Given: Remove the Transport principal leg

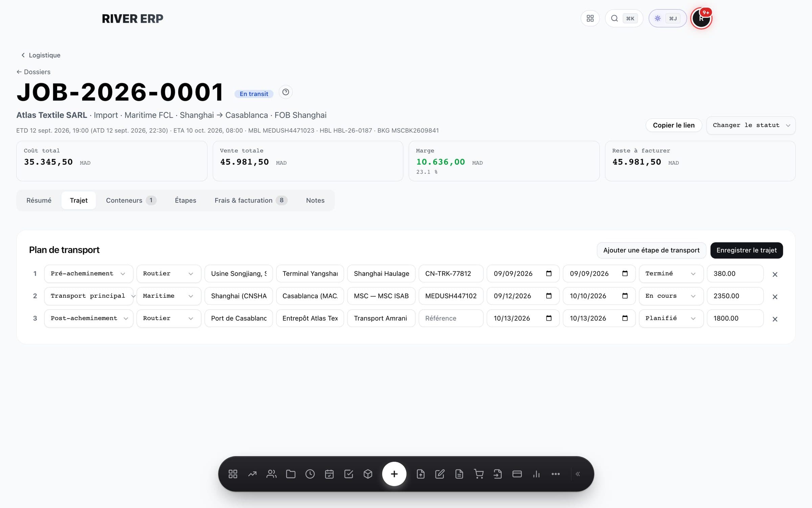Looking at the screenshot, I should click(775, 297).
